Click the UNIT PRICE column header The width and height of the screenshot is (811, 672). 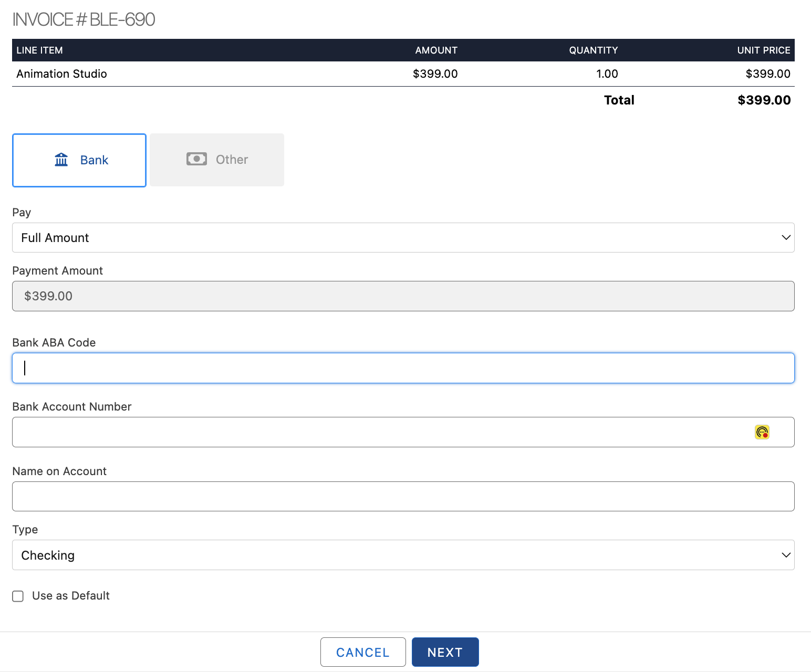(x=763, y=50)
